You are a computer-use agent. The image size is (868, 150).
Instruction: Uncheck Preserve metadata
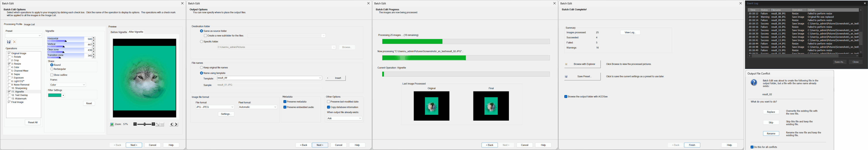[285, 102]
